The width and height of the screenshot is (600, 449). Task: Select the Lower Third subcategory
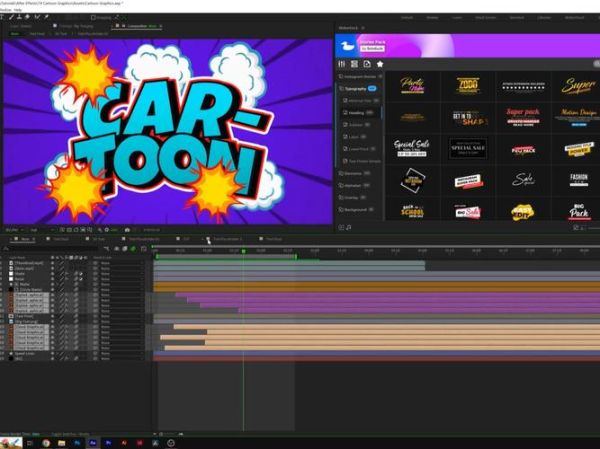point(357,149)
